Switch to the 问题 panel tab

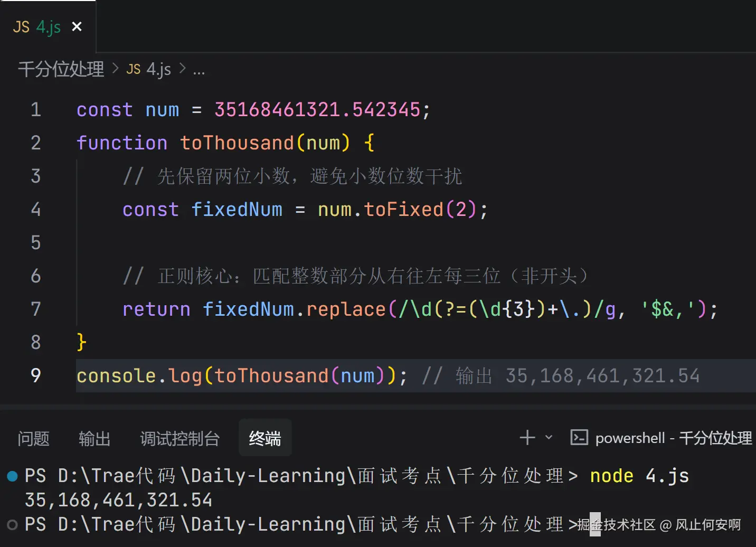click(x=33, y=438)
